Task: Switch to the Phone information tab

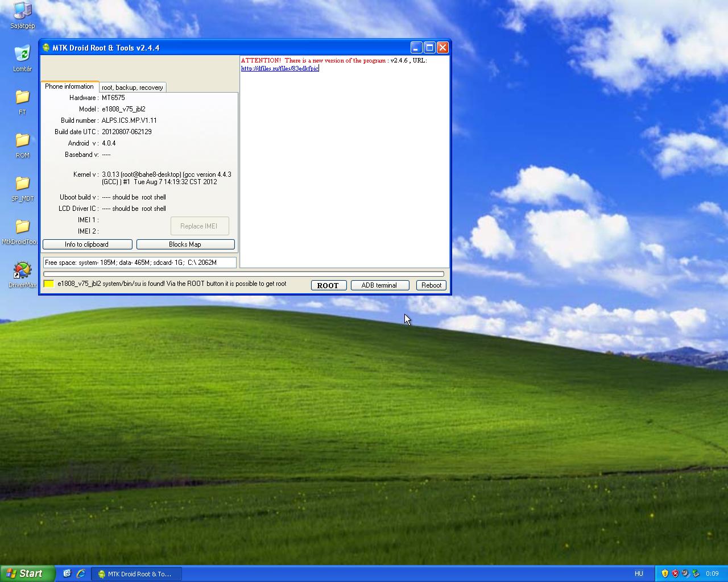Action: [69, 86]
